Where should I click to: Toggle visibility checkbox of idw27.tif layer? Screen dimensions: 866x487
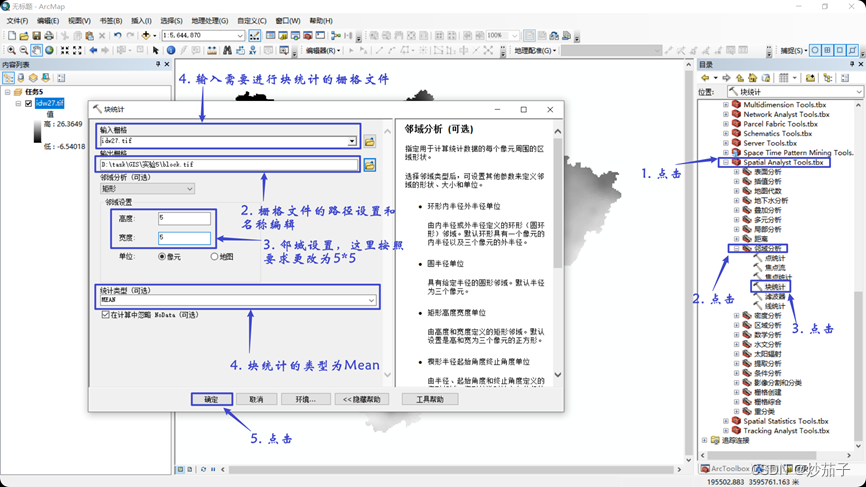coord(29,103)
